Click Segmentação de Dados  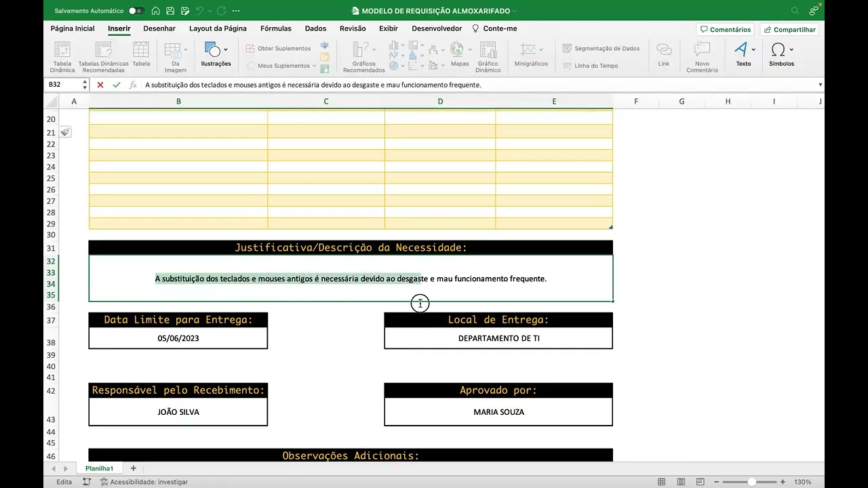point(601,49)
